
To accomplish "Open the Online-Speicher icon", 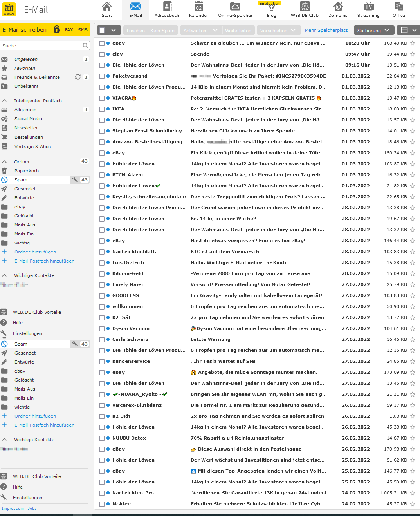I will click(x=235, y=9).
